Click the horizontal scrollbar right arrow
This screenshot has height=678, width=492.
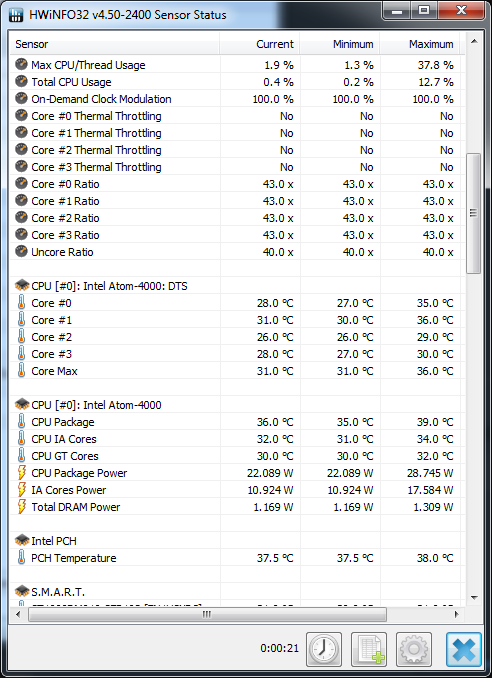457,614
